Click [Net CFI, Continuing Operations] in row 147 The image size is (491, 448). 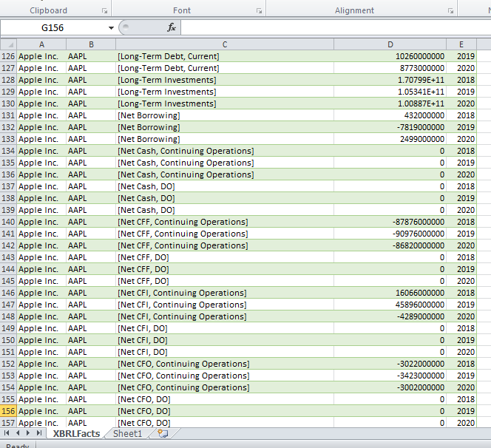click(182, 305)
